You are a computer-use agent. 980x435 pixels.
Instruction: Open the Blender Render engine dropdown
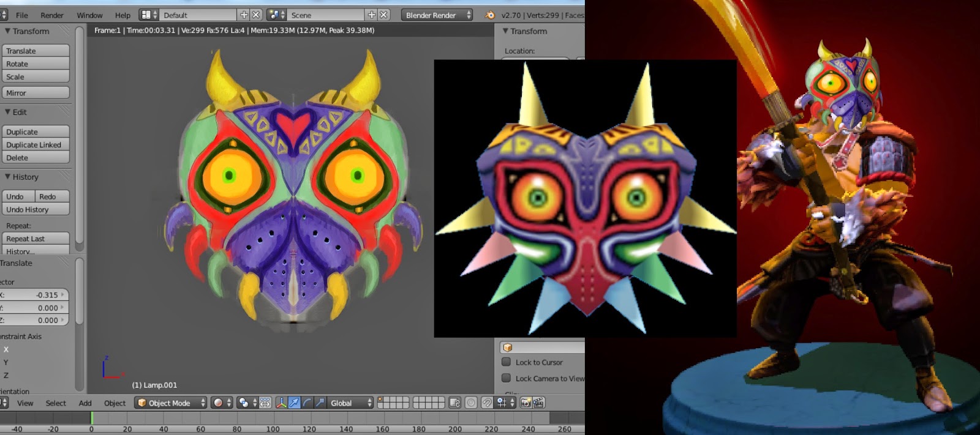coord(437,15)
